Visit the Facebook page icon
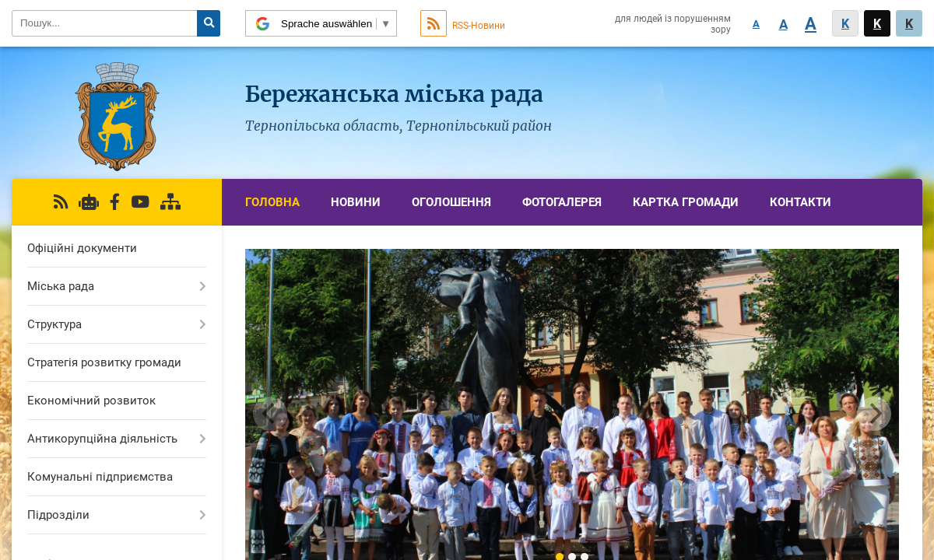Screen dimensions: 934x560 [x=114, y=202]
